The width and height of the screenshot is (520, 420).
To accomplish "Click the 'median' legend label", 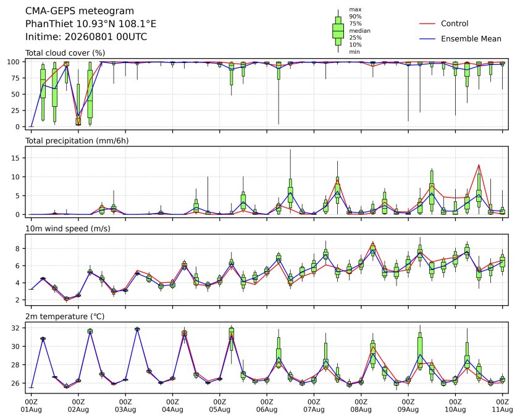I will [x=359, y=31].
